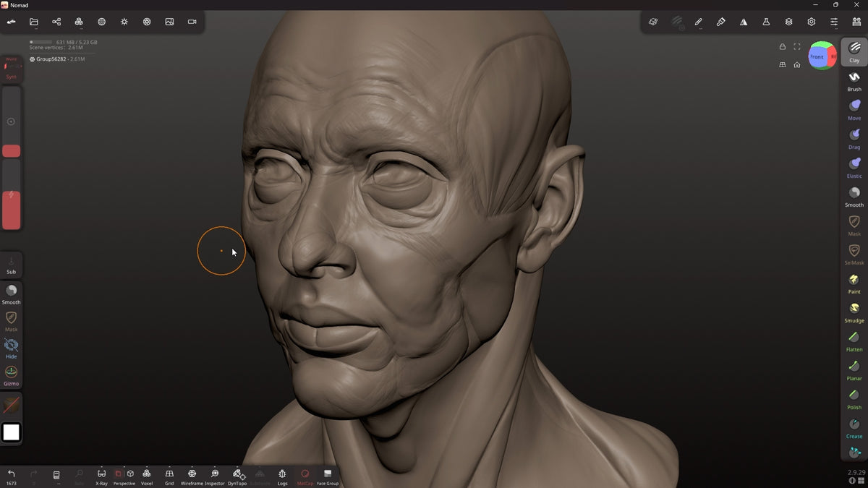Open the Post Process aperture menu
Screen dimensions: 868x488
pos(147,22)
